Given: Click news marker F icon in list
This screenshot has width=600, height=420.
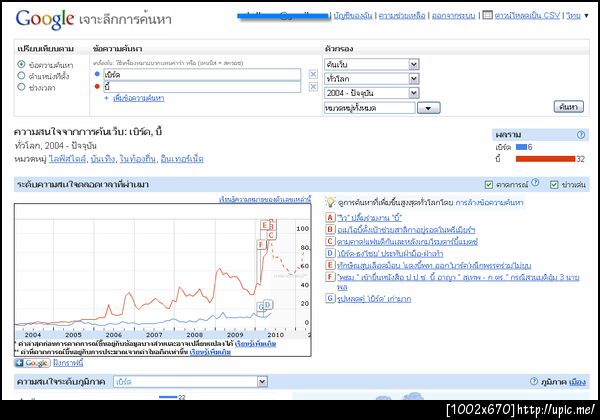Looking at the screenshot, I should coord(330,277).
